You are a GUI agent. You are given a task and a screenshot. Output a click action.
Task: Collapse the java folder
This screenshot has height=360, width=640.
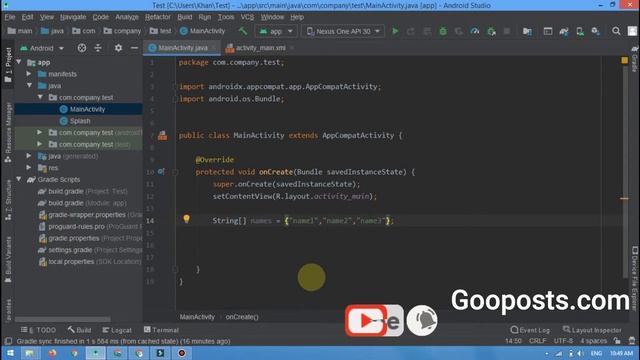click(x=29, y=85)
